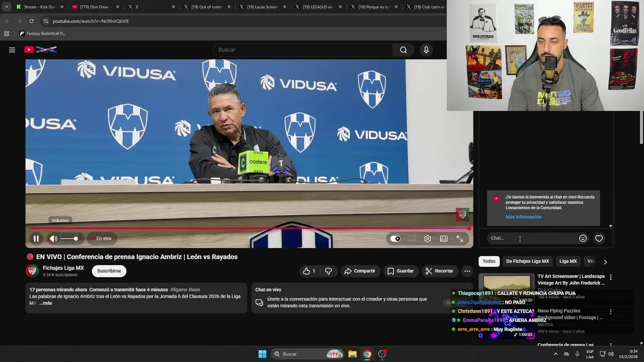This screenshot has width=644, height=362.
Task: Open the YouTube hamburger guide menu
Action: click(12, 50)
